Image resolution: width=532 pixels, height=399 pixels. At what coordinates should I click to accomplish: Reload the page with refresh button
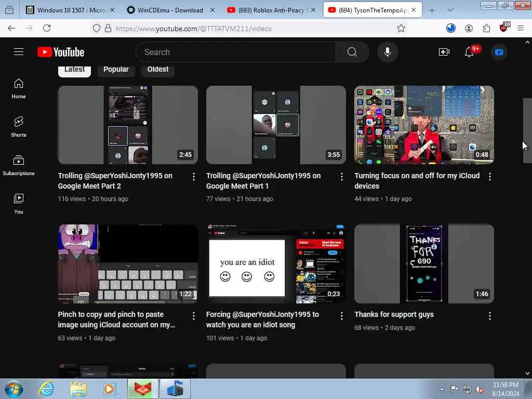coord(47,28)
